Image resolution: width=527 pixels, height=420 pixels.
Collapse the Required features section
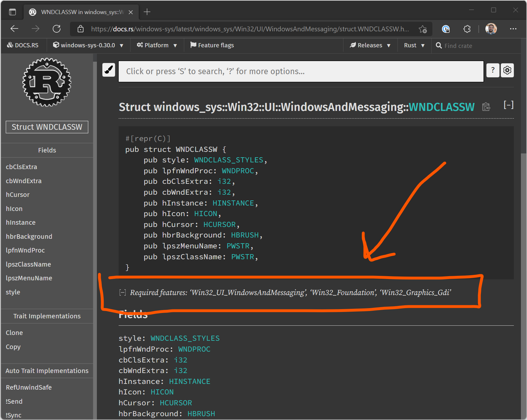tap(122, 292)
